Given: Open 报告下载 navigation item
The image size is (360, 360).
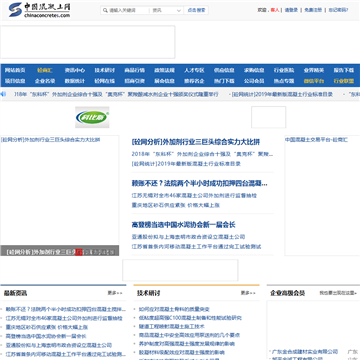Looking at the screenshot, I should [x=344, y=70].
